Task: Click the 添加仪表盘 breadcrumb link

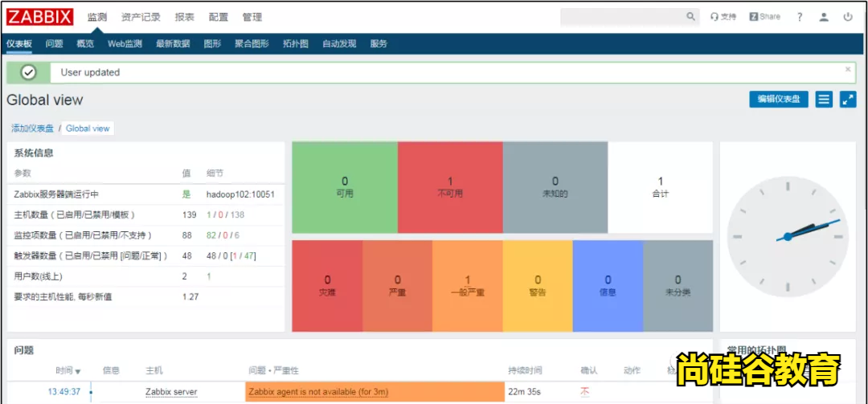Action: [33, 129]
